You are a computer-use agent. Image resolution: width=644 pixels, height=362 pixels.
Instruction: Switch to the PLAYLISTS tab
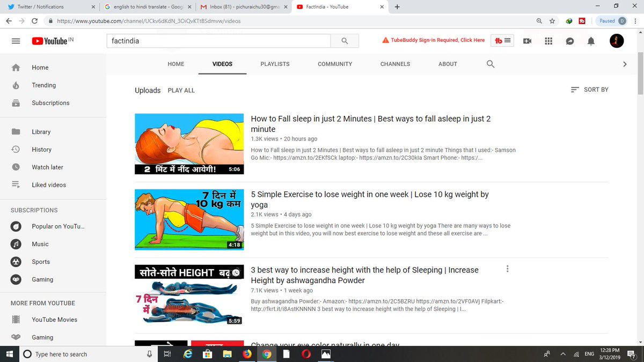pos(275,64)
